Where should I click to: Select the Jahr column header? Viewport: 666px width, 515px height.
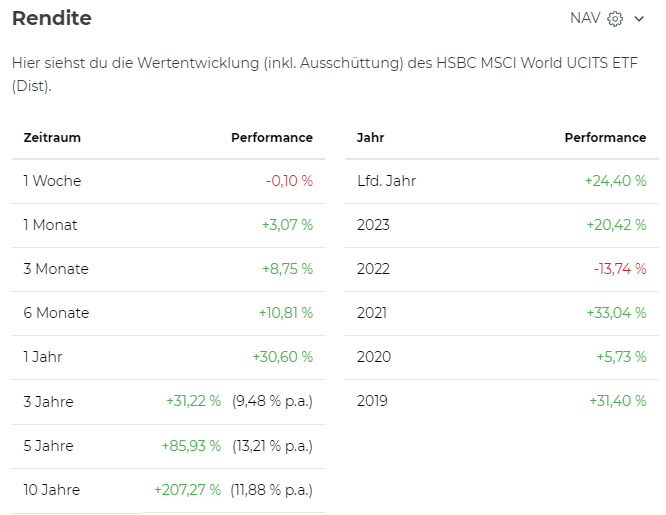370,138
